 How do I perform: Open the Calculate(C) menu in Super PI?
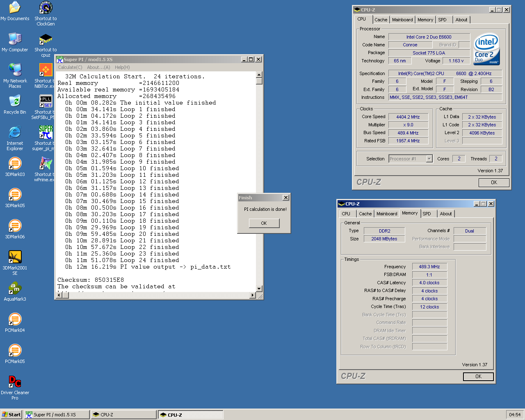(x=70, y=67)
